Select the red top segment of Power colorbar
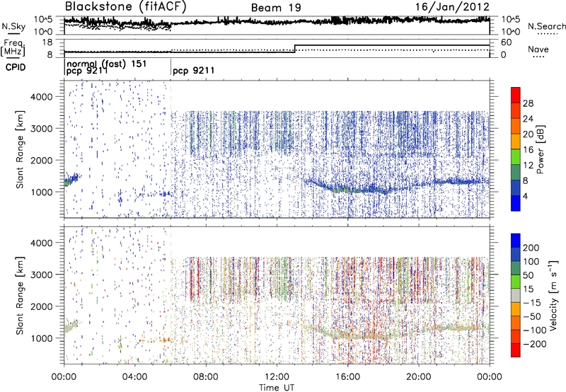 pyautogui.click(x=516, y=95)
